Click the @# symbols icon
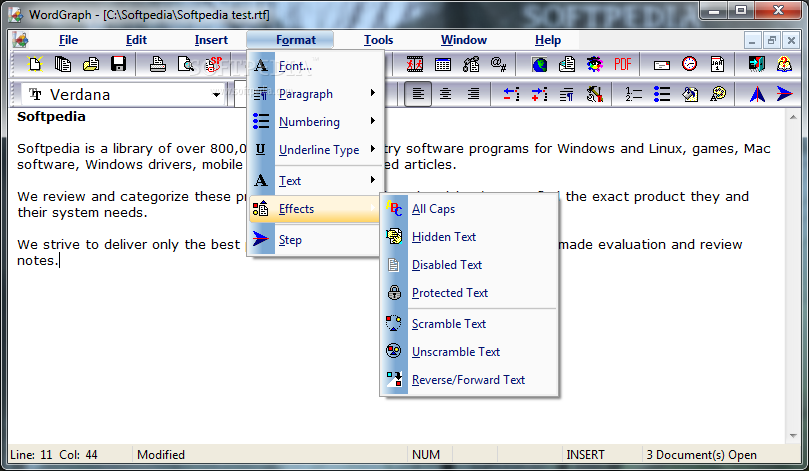This screenshot has width=809, height=471. [498, 64]
